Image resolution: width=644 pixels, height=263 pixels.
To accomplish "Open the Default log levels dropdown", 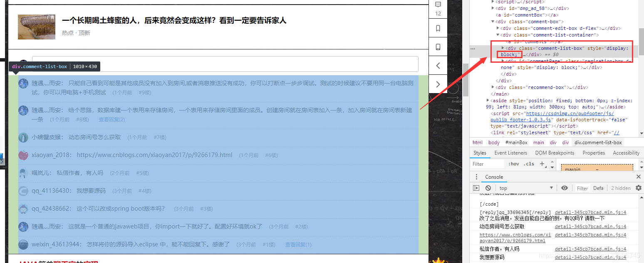I will pyautogui.click(x=598, y=188).
